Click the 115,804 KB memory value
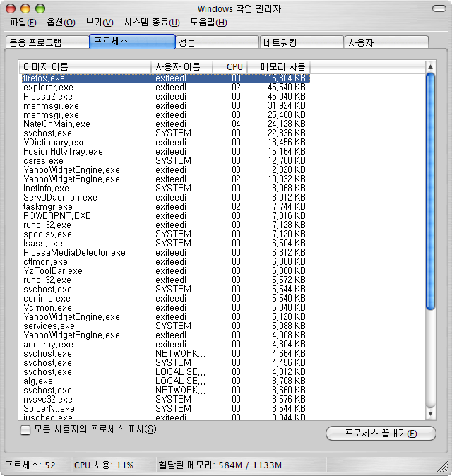This screenshot has height=476, width=452. pyautogui.click(x=285, y=78)
